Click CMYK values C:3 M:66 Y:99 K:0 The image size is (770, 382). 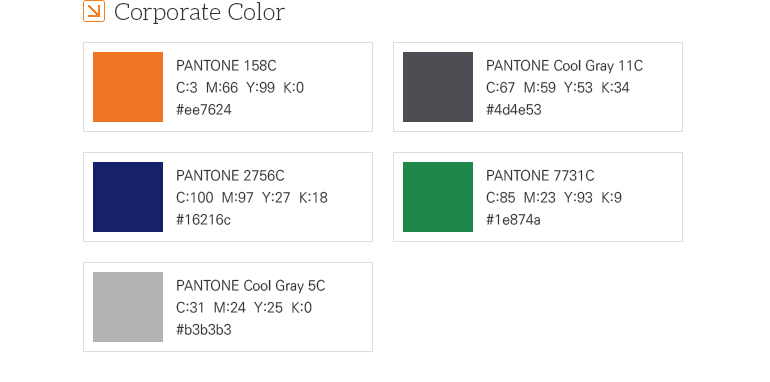[x=240, y=88]
